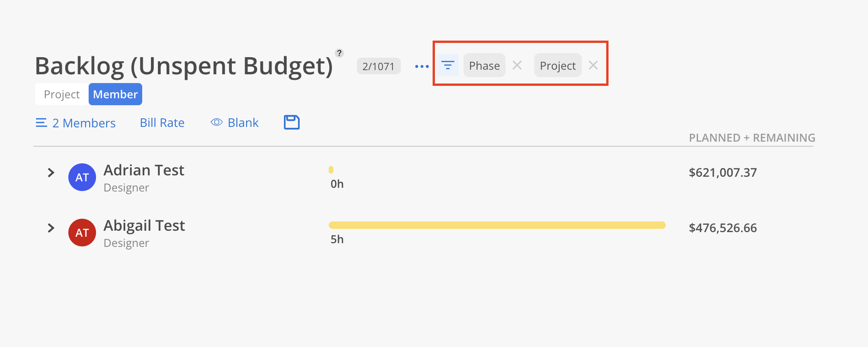The image size is (868, 347).
Task: Click the question mark help icon
Action: click(339, 53)
